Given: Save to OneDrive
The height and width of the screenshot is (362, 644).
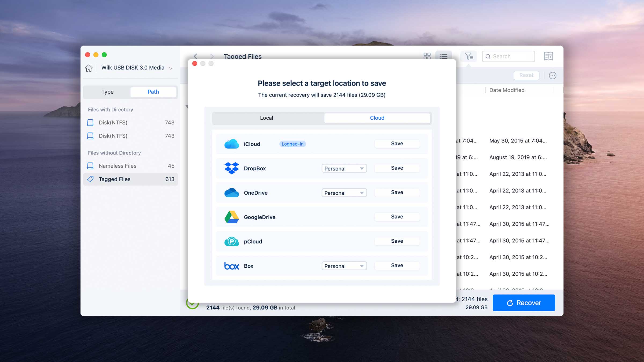Looking at the screenshot, I should pyautogui.click(x=397, y=193).
